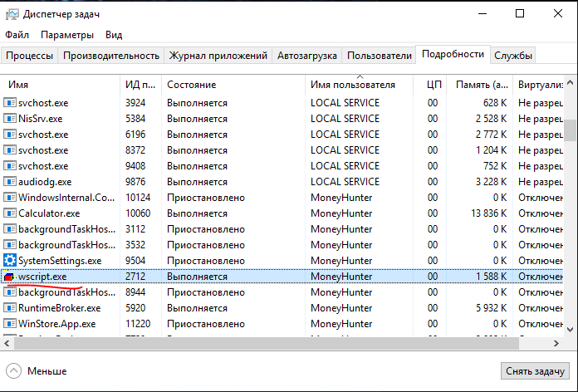Collapse view with the Меньше arrow icon
578x392 pixels.
pos(13,371)
